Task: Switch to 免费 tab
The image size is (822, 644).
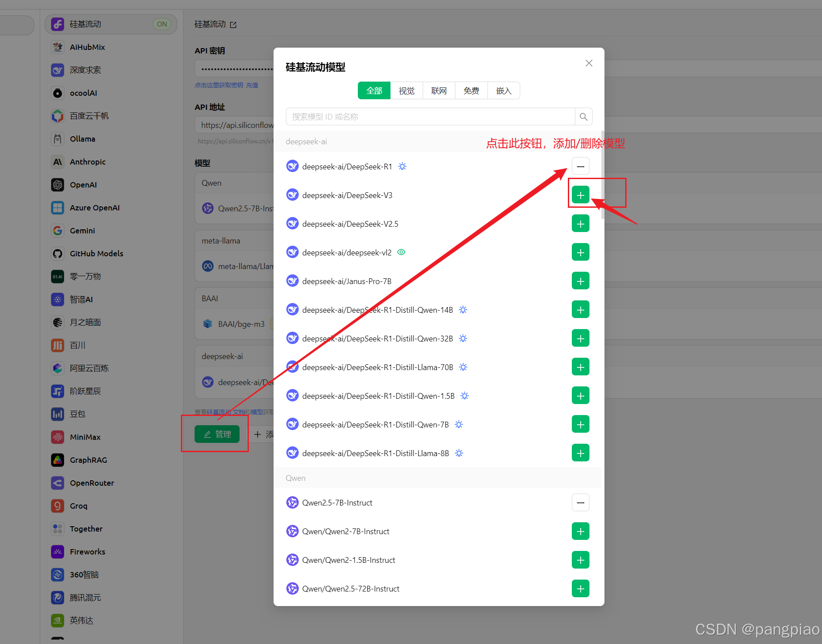Action: coord(471,90)
